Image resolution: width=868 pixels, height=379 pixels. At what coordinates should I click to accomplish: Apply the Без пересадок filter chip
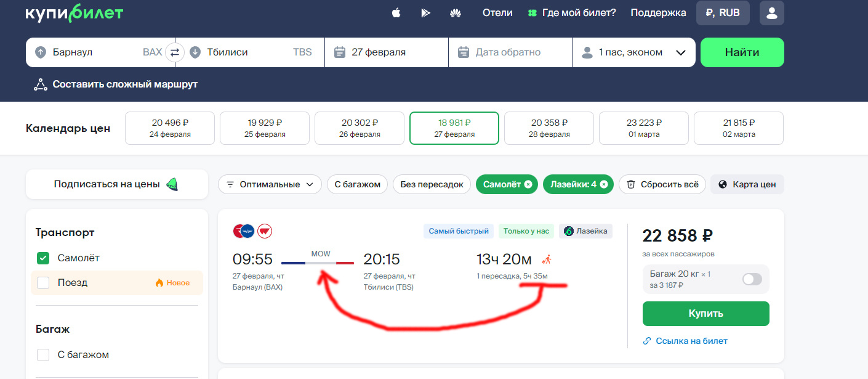coord(432,184)
